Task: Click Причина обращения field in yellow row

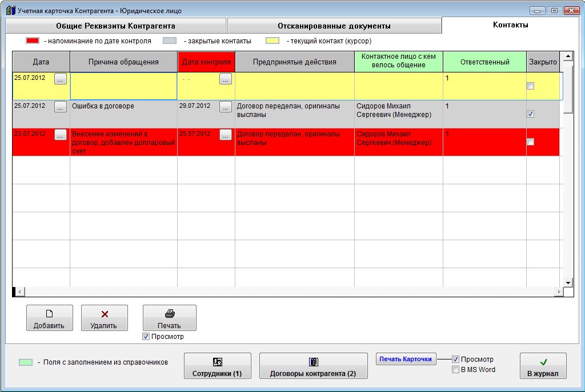Action: tap(123, 86)
